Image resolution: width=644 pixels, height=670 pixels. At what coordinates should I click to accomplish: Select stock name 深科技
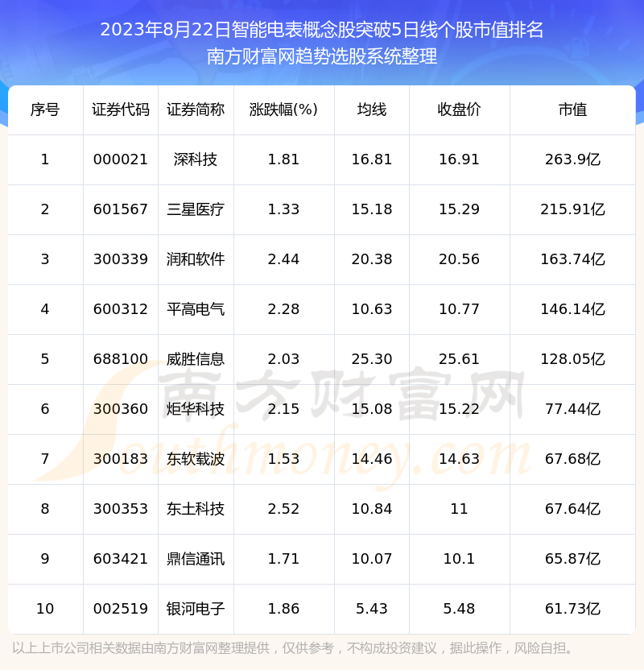pos(196,159)
